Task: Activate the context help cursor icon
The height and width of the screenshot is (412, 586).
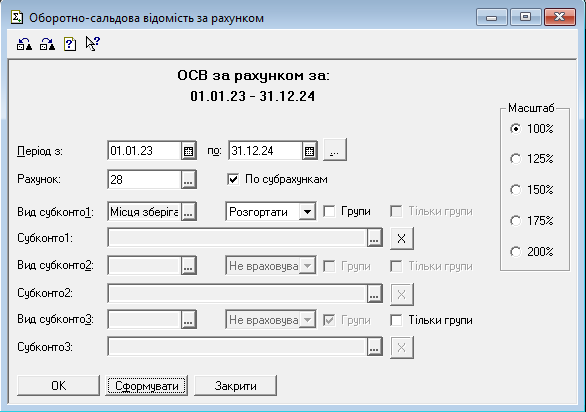Action: [x=93, y=44]
